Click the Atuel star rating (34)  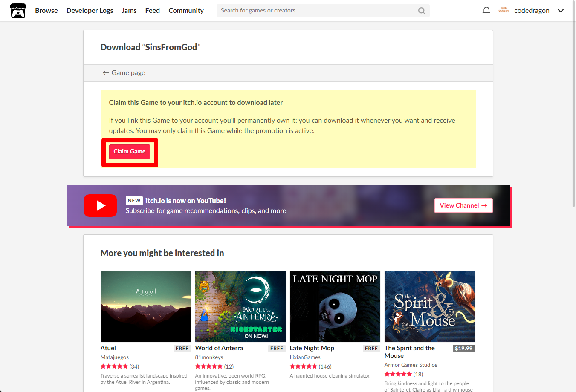click(x=120, y=366)
